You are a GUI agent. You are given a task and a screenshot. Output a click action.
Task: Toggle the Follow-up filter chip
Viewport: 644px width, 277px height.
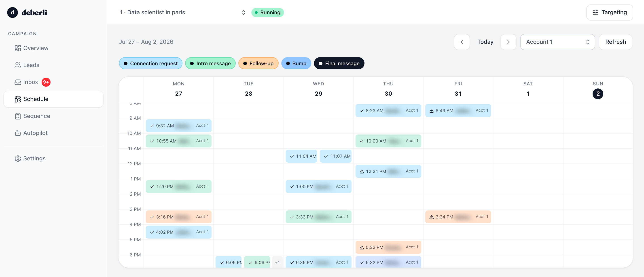[258, 63]
